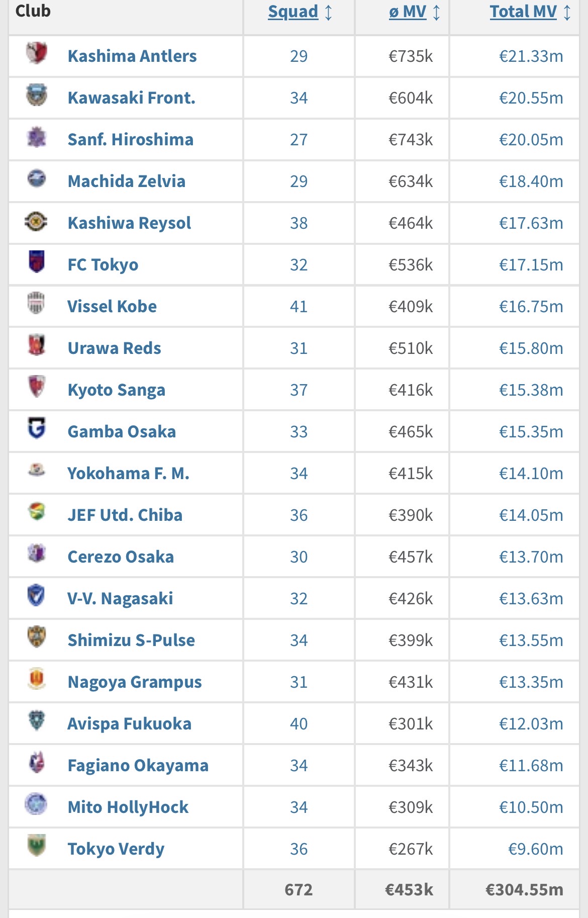Click the Kashima Antlers club crest
Viewport: 588px width, 918px height.
[36, 53]
